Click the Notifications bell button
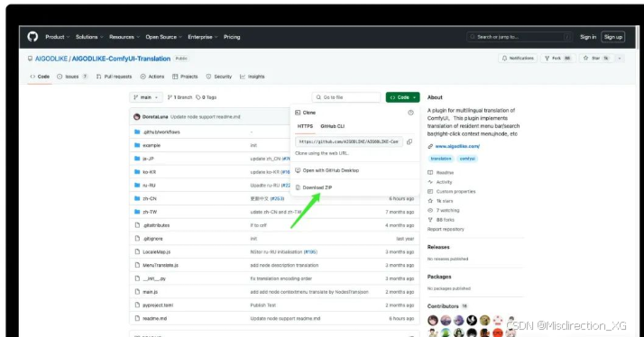The width and height of the screenshot is (644, 337). pyautogui.click(x=518, y=59)
